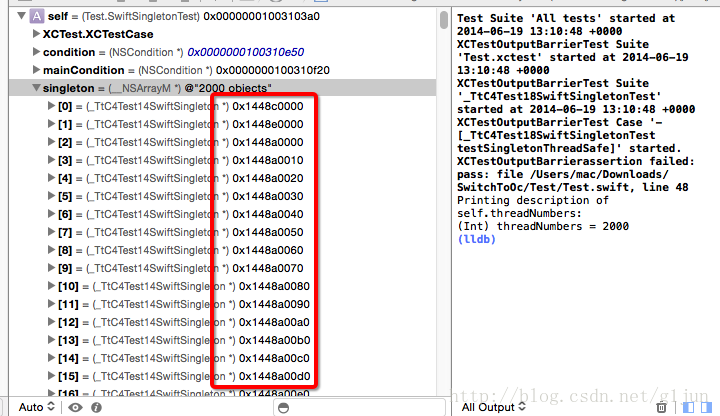Click the "SwitchToOc/Test/Test.swift, line 48" text
Screen dimensions: 720x416
pyautogui.click(x=573, y=187)
